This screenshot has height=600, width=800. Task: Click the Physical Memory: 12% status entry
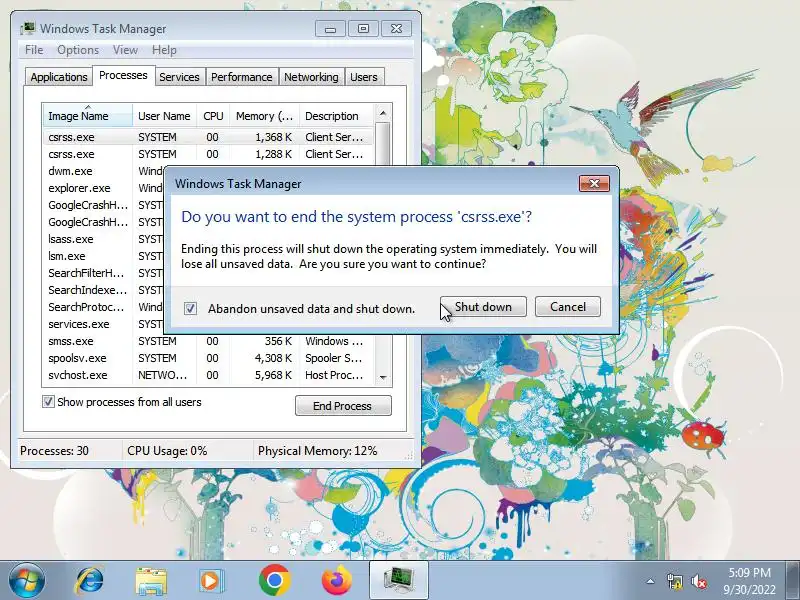(x=317, y=451)
